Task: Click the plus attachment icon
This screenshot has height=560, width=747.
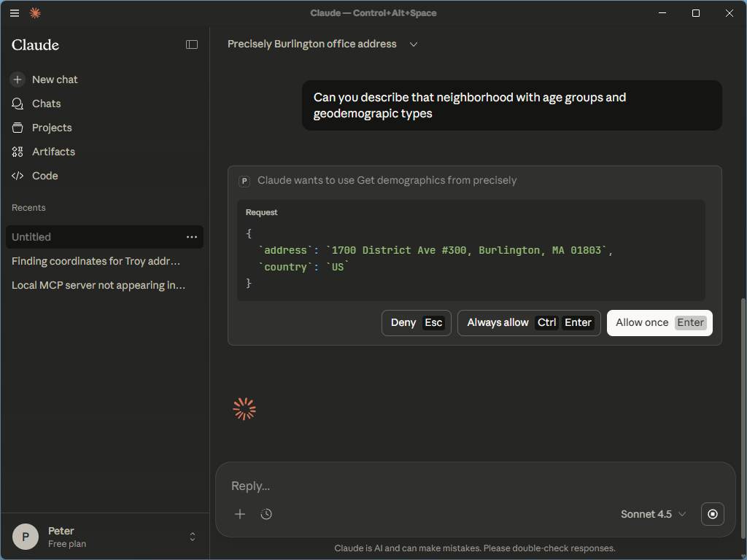Action: tap(240, 514)
